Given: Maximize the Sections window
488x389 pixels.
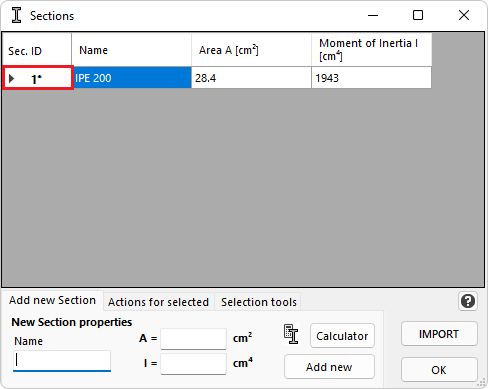Looking at the screenshot, I should pos(418,15).
